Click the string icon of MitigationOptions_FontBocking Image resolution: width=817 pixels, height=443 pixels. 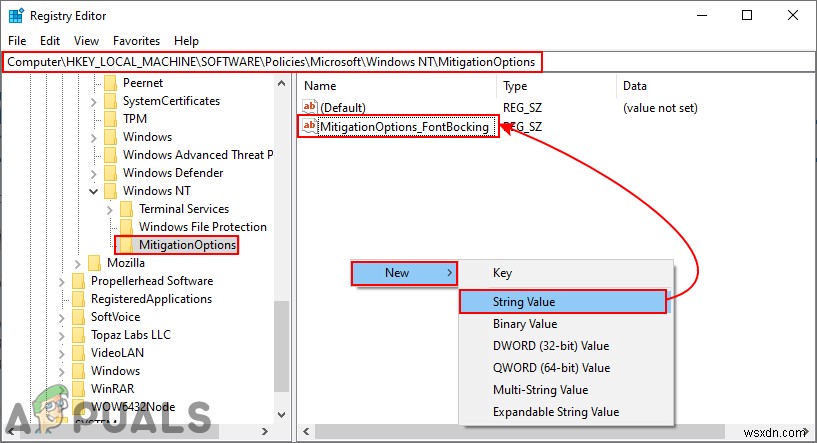(310, 126)
